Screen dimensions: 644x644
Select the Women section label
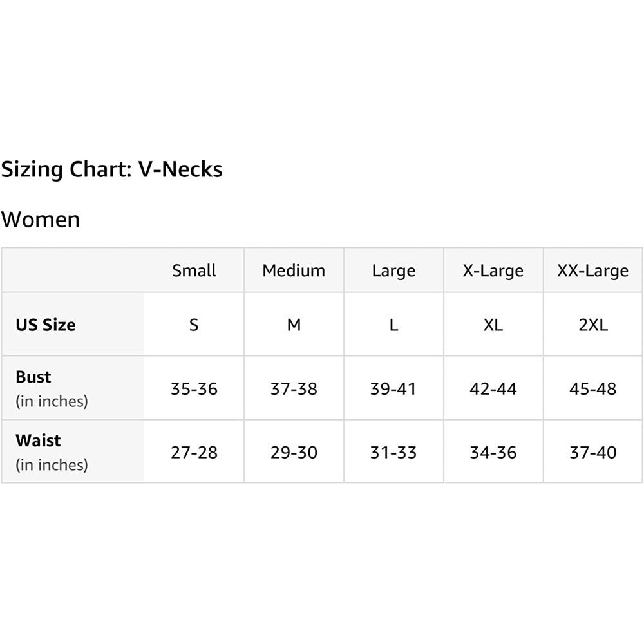pos(41,219)
